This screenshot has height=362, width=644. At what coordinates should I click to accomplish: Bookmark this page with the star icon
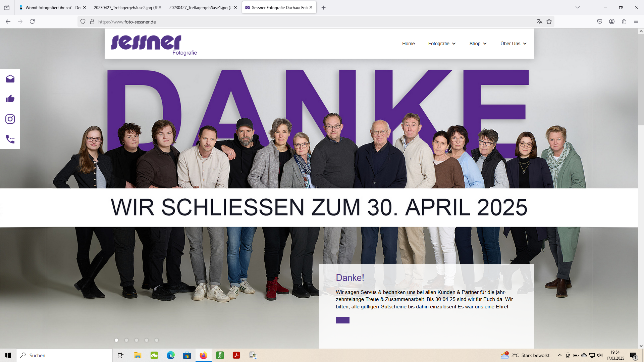pos(549,21)
